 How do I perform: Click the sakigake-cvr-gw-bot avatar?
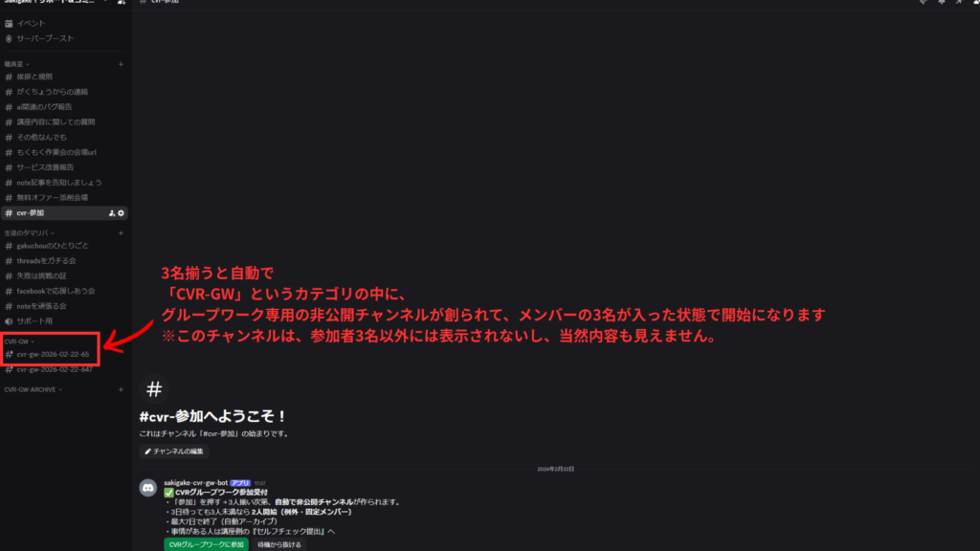[x=148, y=488]
